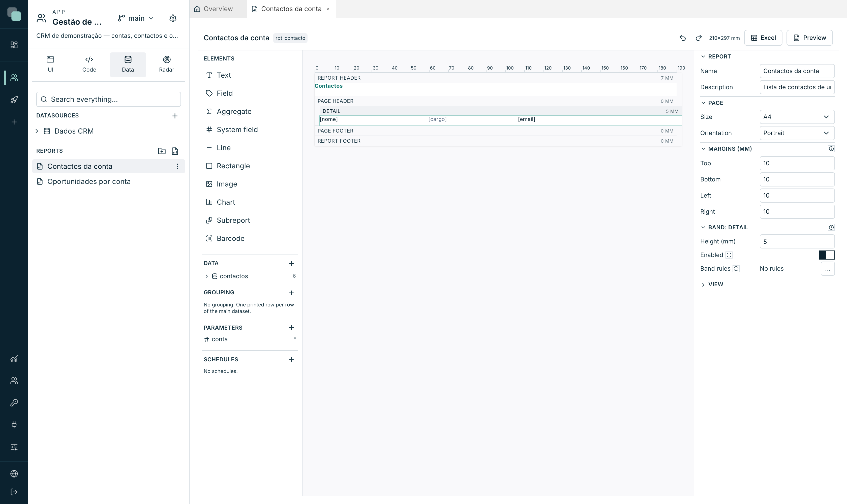Select the Contactos title in Report Header

point(328,86)
